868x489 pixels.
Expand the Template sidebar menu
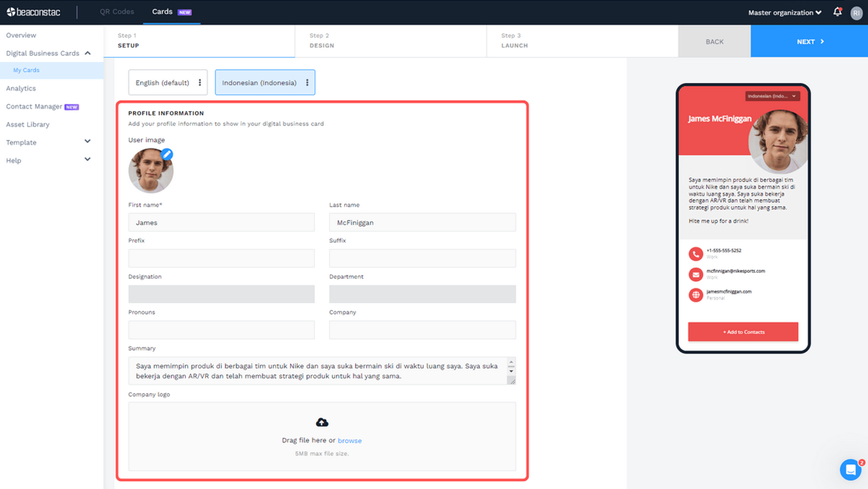pyautogui.click(x=88, y=142)
